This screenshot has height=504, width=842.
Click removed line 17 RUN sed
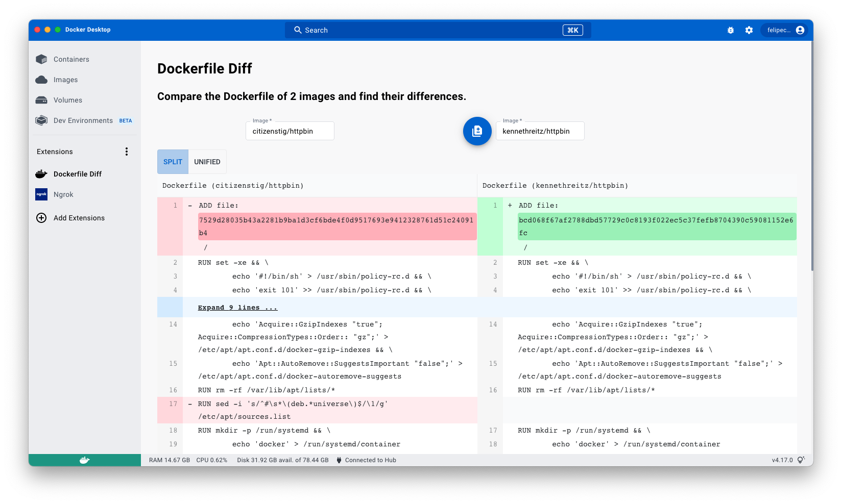click(317, 410)
